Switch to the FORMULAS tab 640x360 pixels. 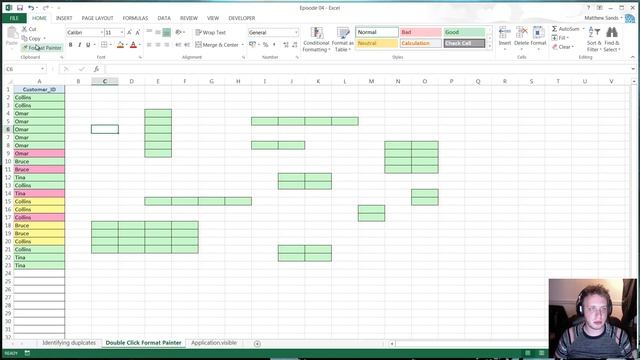tap(135, 18)
